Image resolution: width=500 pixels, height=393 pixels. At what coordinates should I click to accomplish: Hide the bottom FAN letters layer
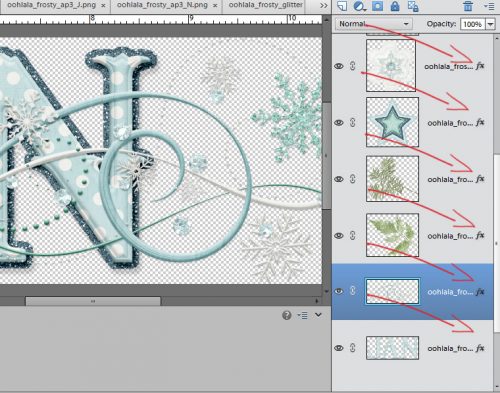coord(339,348)
